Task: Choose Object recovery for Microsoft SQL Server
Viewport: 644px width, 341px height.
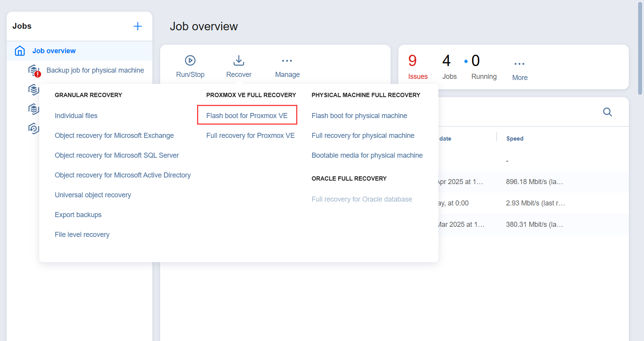Action: click(x=117, y=155)
